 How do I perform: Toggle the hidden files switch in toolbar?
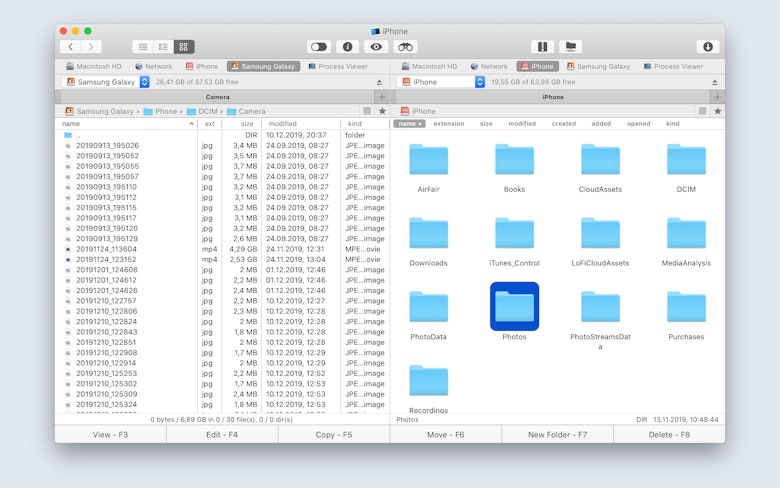click(x=319, y=47)
